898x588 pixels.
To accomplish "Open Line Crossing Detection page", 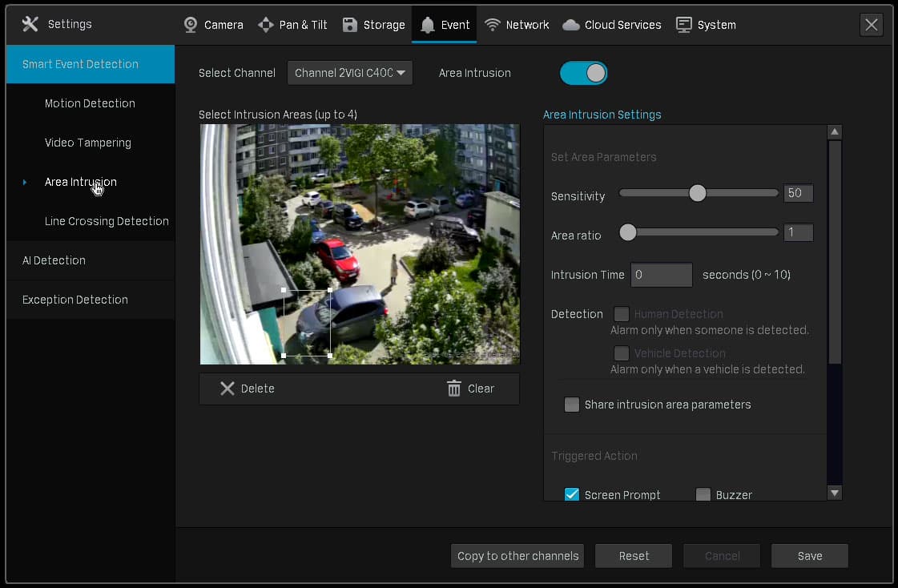I will (x=107, y=221).
